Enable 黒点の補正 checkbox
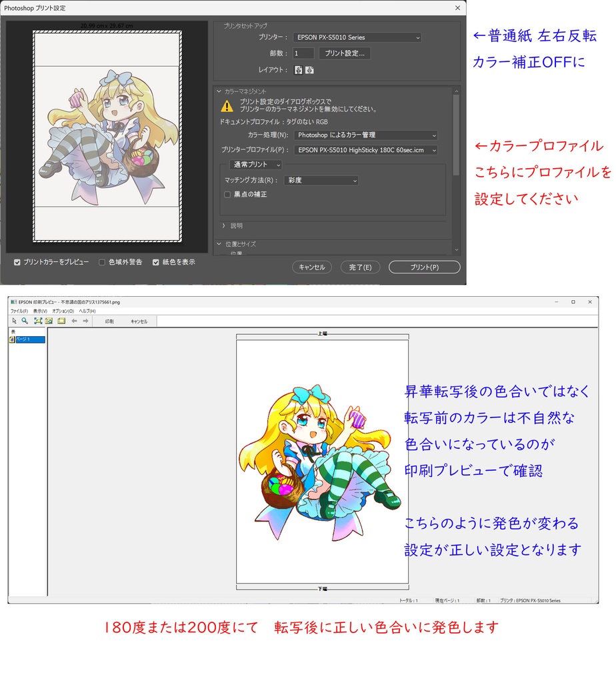 coord(227,195)
